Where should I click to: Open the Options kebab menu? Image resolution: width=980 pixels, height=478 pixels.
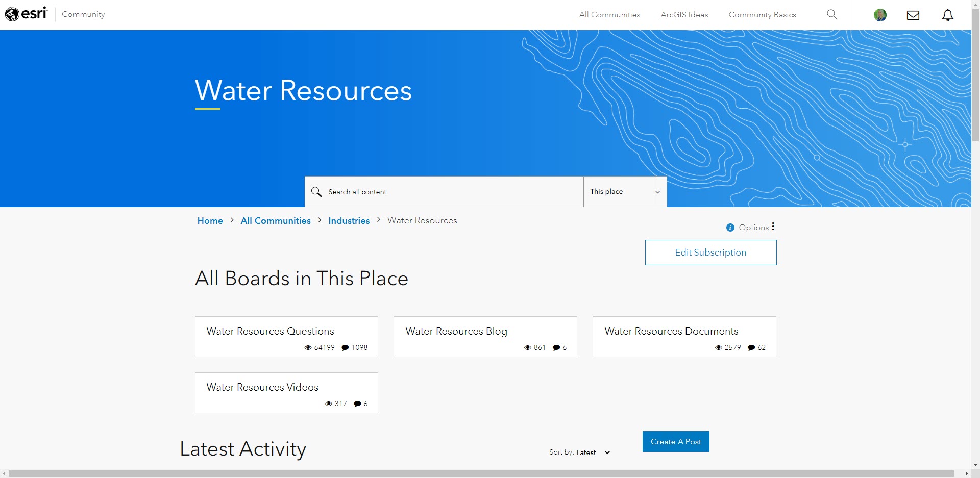tap(773, 227)
